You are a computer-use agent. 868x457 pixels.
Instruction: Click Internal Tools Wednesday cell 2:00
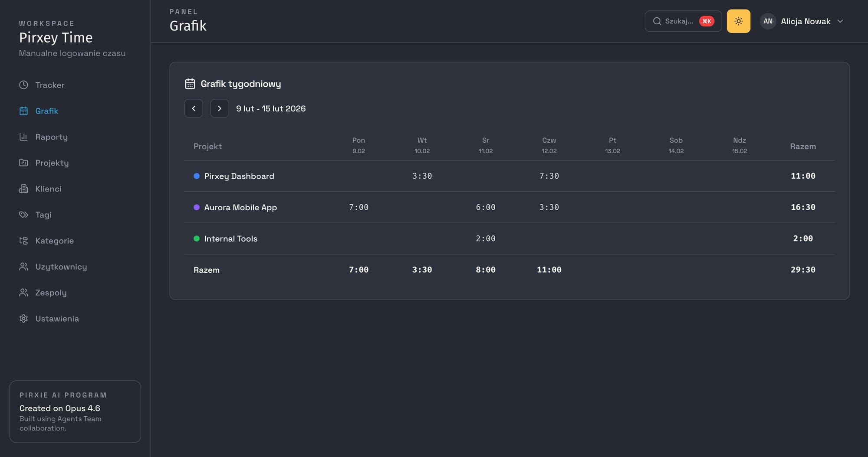486,238
